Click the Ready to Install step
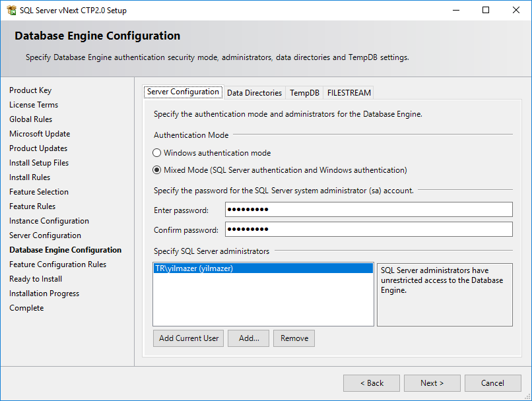The width and height of the screenshot is (532, 401). [x=36, y=279]
